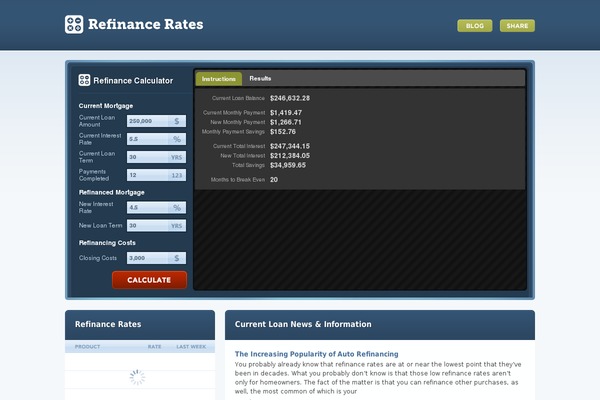Click the Months to Break Even value 20
Viewport: 600px width, 400px height.
274,180
